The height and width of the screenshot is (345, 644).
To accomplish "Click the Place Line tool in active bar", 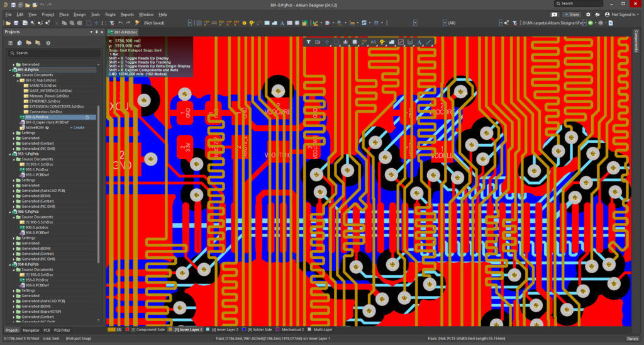I will pyautogui.click(x=428, y=42).
